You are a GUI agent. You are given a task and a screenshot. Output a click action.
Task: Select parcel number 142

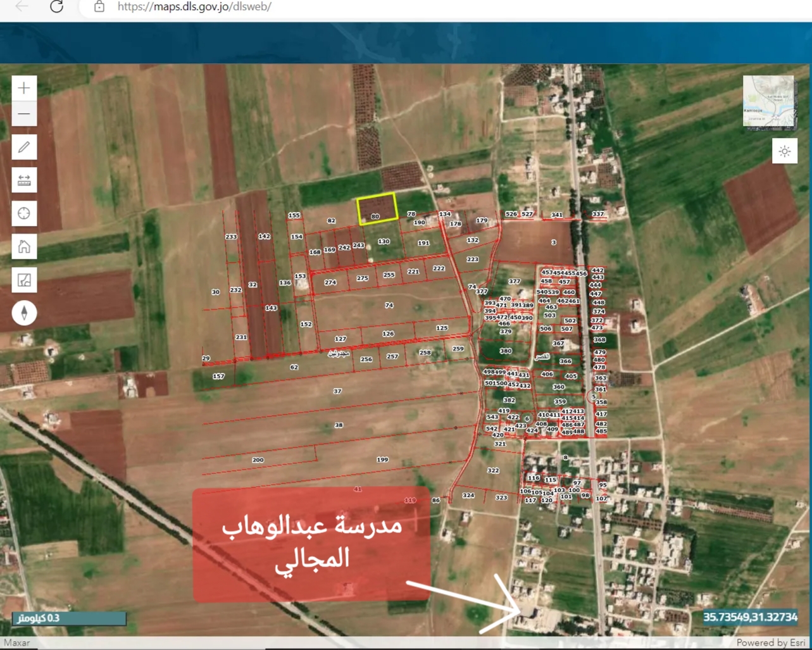tap(264, 236)
